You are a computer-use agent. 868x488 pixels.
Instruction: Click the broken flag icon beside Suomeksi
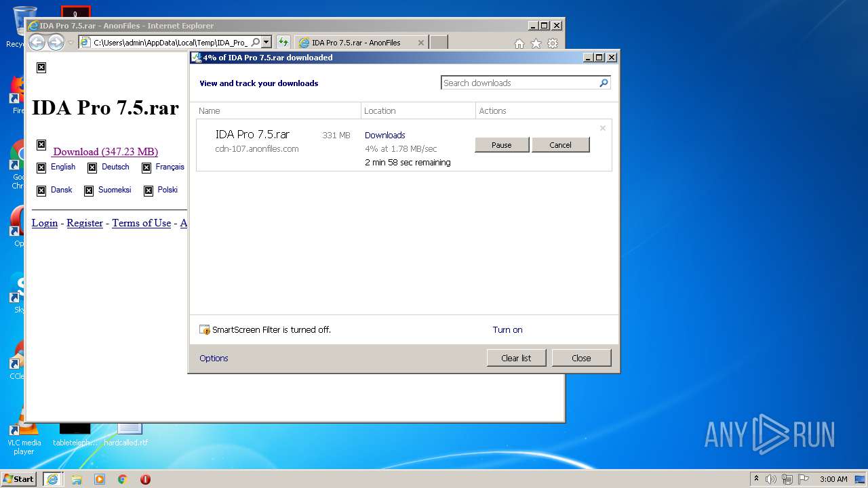click(89, 190)
